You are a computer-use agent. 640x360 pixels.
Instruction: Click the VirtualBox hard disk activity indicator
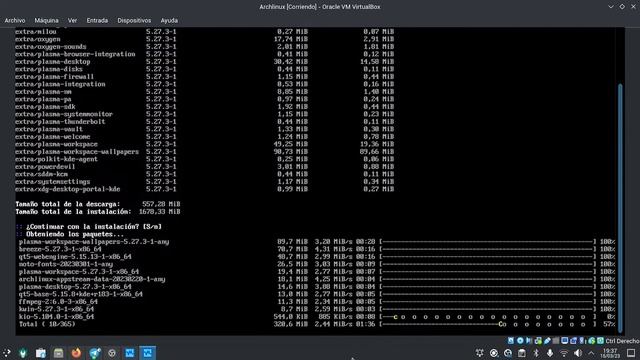tap(511, 340)
